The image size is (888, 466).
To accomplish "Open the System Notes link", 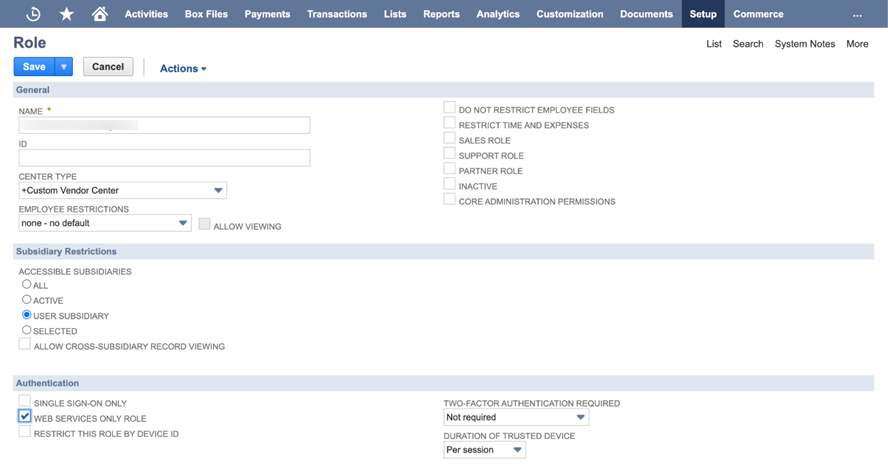I will click(805, 44).
